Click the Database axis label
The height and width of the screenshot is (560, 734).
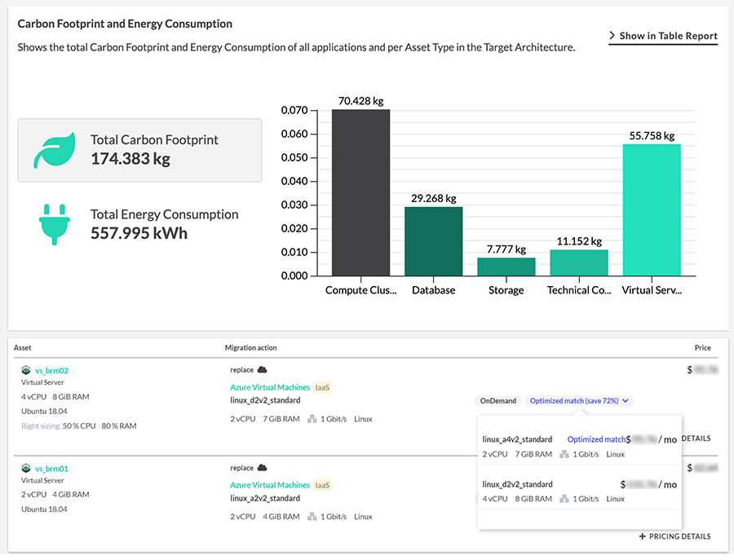coord(434,290)
